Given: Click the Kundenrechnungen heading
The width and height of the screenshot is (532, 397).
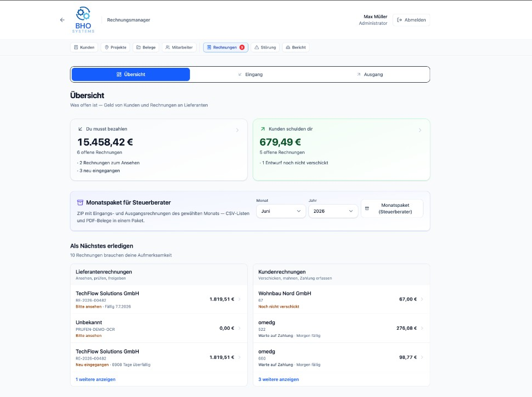Looking at the screenshot, I should [x=282, y=272].
